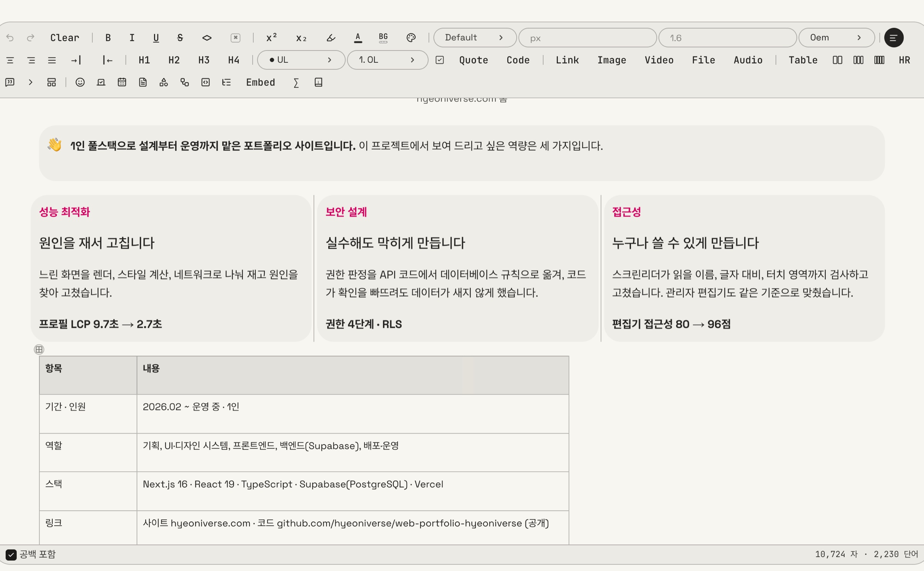Viewport: 924px width, 571px height.
Task: Click the redo arrow icon
Action: pos(30,38)
